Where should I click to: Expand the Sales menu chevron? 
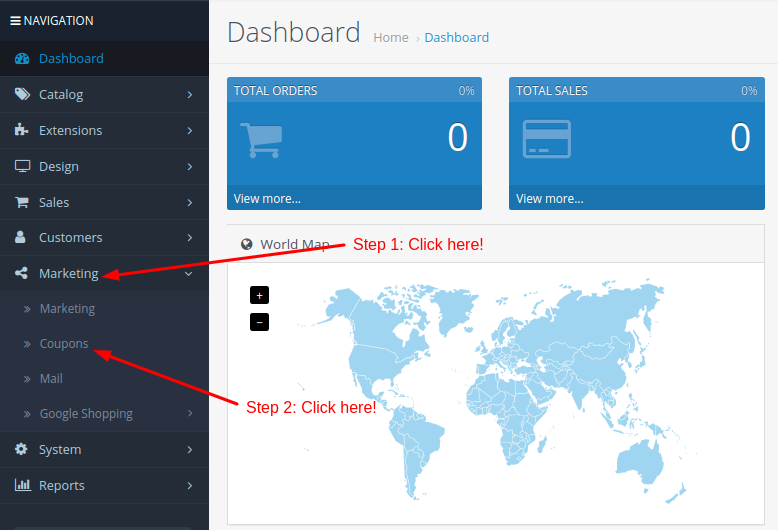[x=190, y=202]
